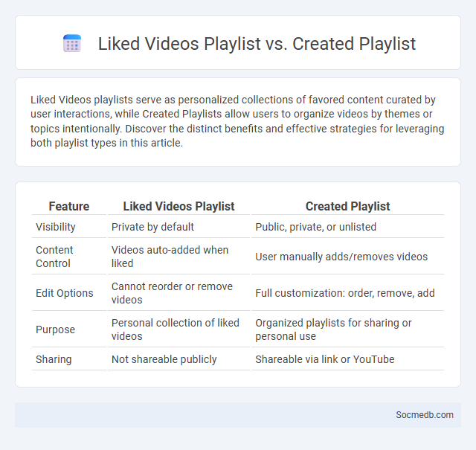Click the intro paragraph about Liked Videos playlists
Screen dimensions: 476x450
click(237, 121)
